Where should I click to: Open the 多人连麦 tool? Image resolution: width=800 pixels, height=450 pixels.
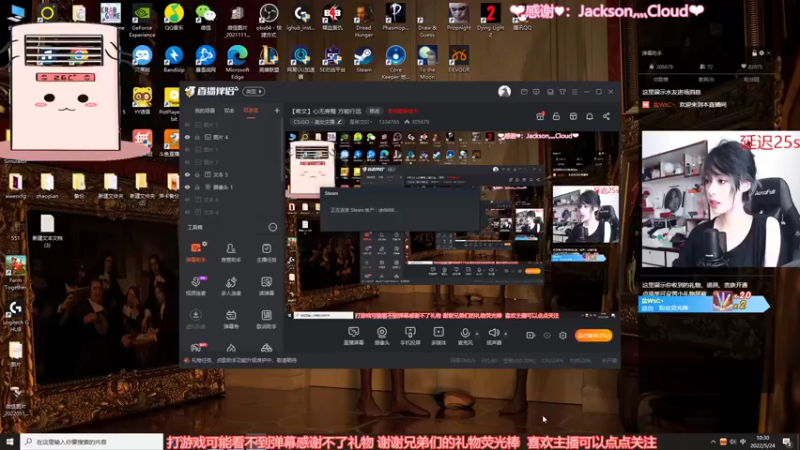[231, 286]
